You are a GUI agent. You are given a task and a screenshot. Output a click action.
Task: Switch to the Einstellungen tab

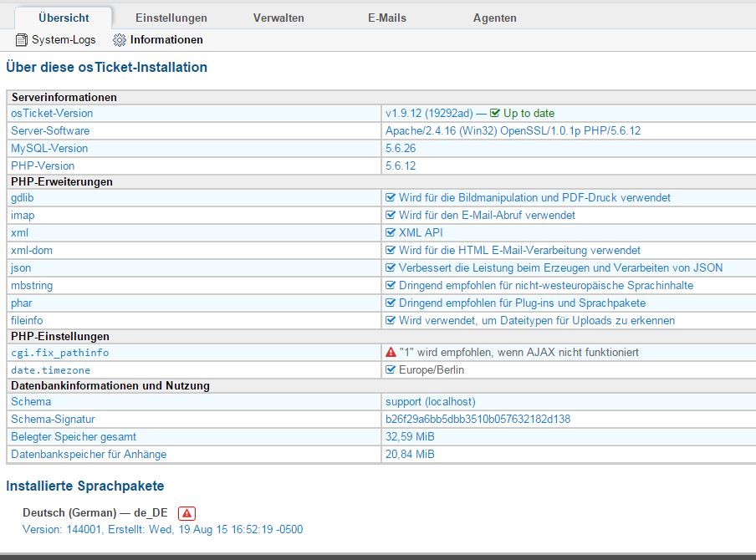(x=171, y=18)
